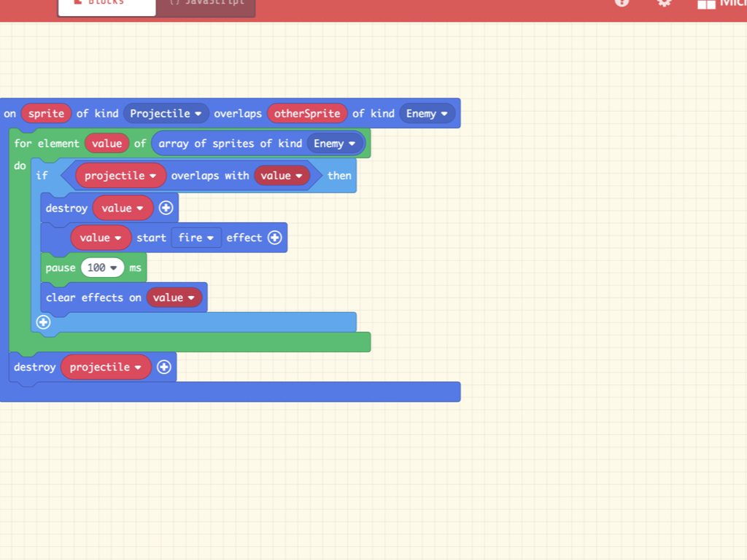Open projectile dropdown in bottom destroy block
The height and width of the screenshot is (560, 747).
click(x=106, y=367)
